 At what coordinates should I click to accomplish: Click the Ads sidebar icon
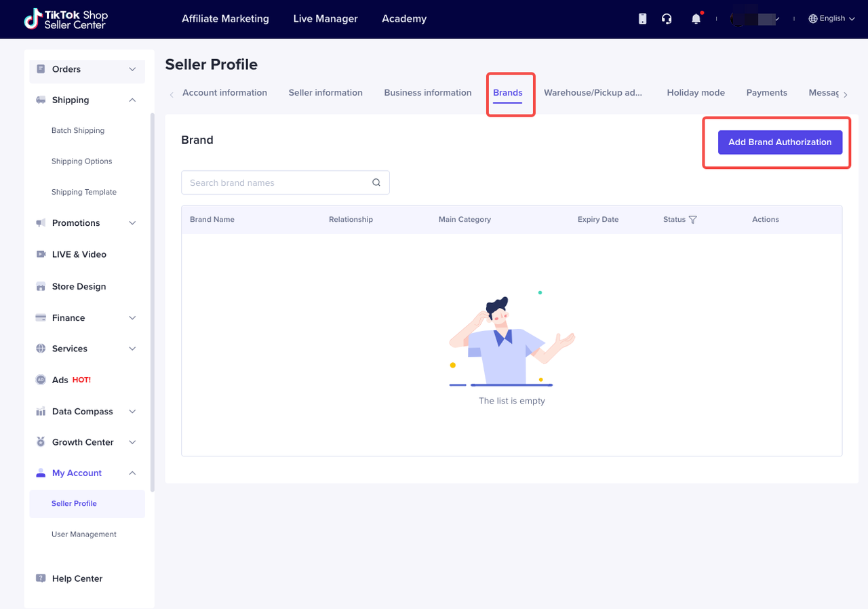[x=41, y=380]
